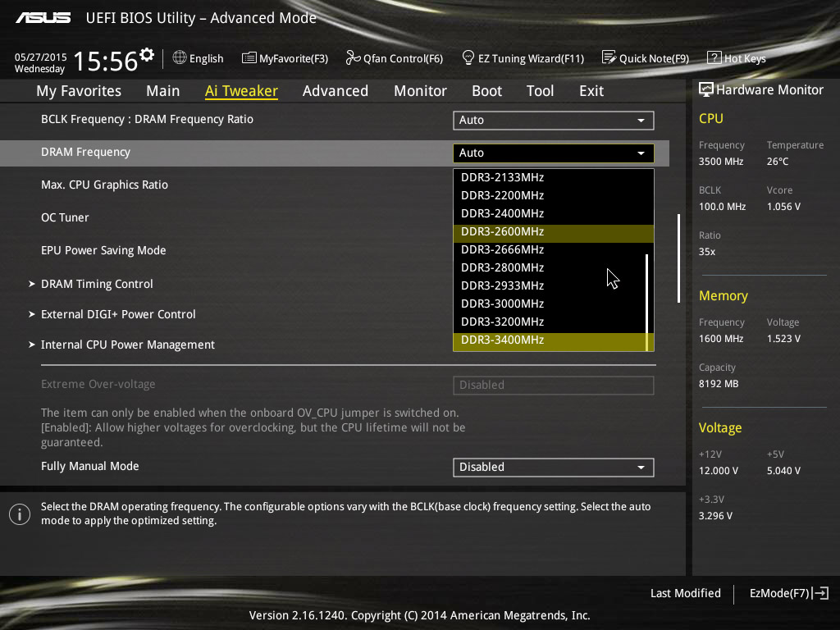Expand External DIGI+ Power Control submenu
Viewport: 840px width, 630px height.
pyautogui.click(x=118, y=314)
